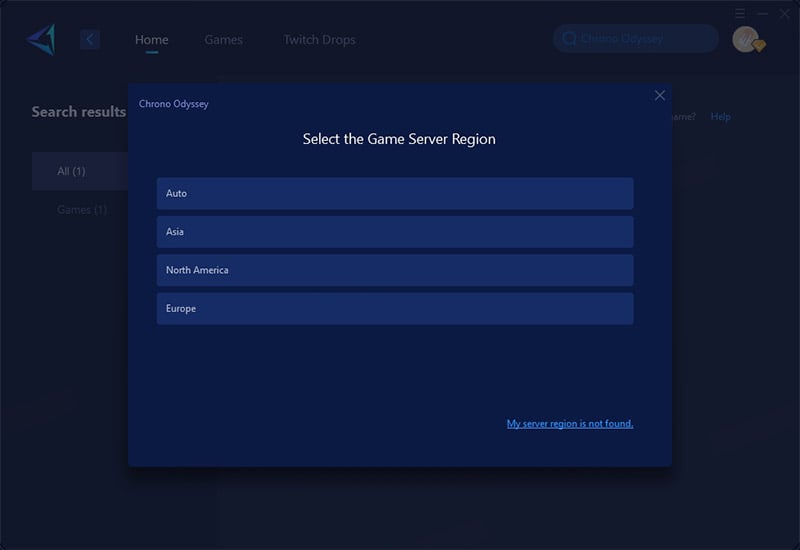The height and width of the screenshot is (550, 800).
Task: Choose the Asia server region
Action: 395,232
